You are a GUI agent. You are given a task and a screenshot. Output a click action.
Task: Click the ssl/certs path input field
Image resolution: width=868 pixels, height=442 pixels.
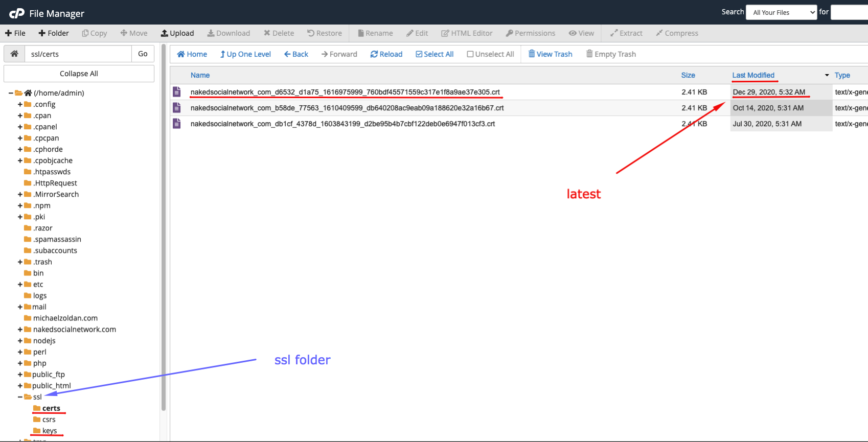(78, 54)
